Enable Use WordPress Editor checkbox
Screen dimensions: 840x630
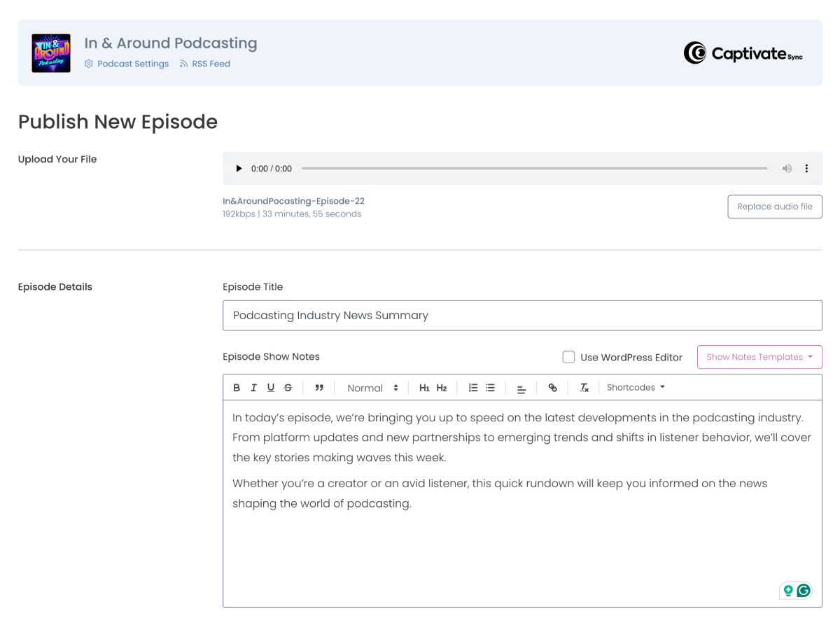point(569,357)
